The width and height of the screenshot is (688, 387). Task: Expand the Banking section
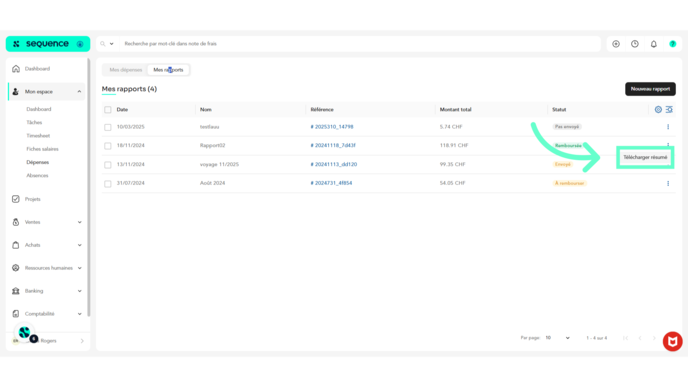(x=79, y=291)
